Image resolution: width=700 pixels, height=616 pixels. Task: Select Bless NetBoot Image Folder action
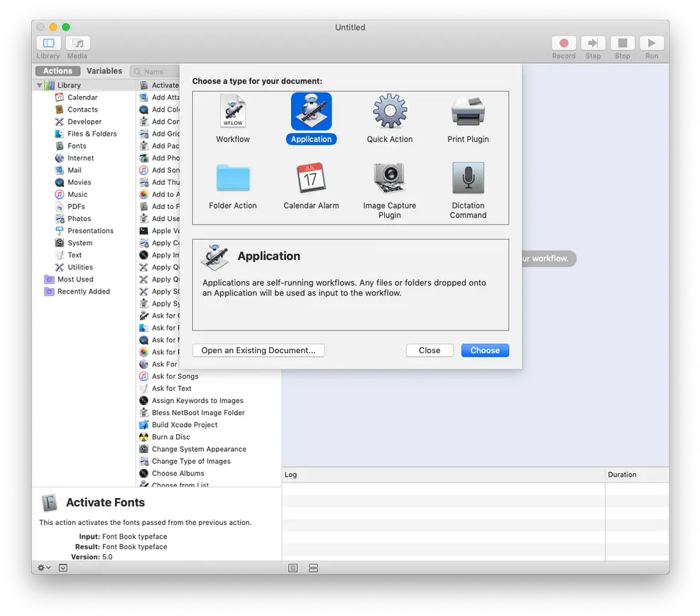198,412
